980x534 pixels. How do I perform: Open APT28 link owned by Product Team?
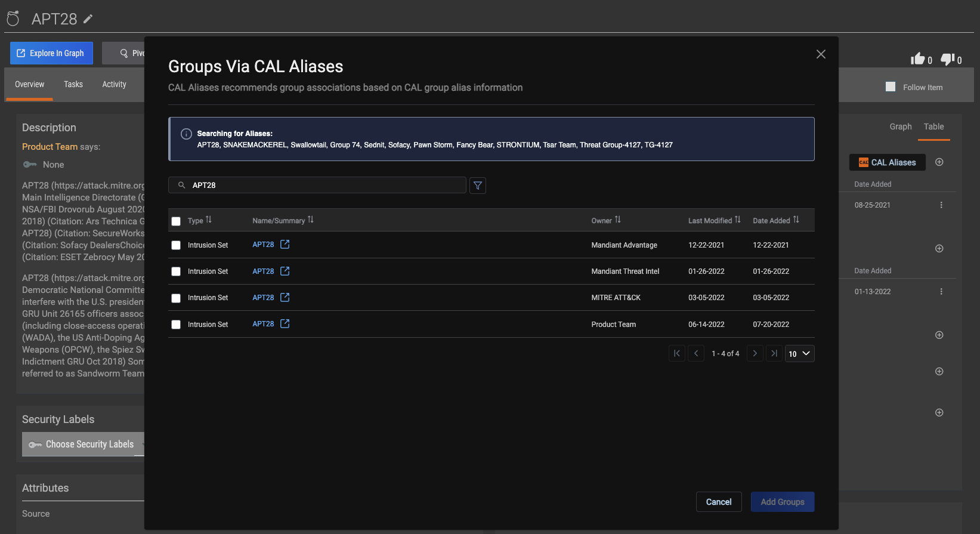pyautogui.click(x=263, y=323)
